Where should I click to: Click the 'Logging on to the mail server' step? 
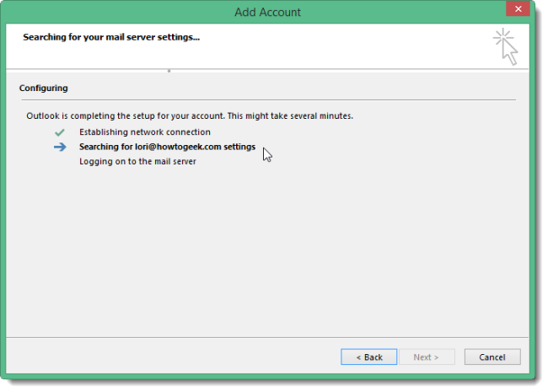[137, 161]
